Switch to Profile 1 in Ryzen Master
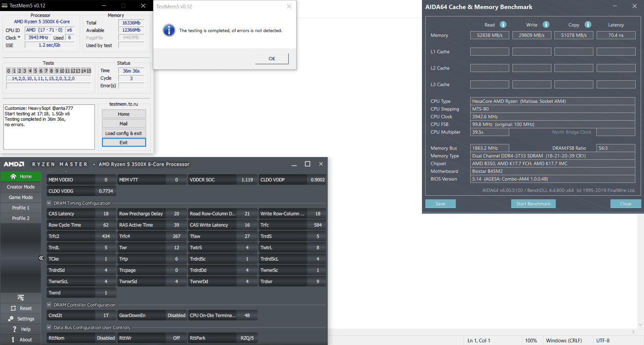The width and height of the screenshot is (644, 345). tap(21, 208)
